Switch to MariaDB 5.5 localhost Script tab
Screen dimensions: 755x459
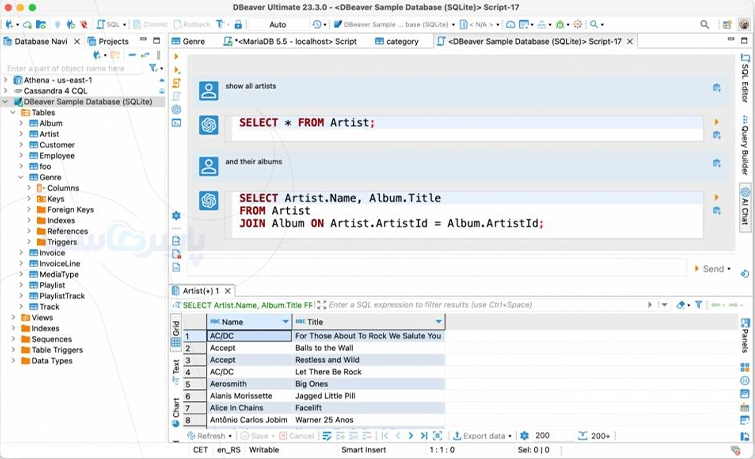pyautogui.click(x=290, y=41)
